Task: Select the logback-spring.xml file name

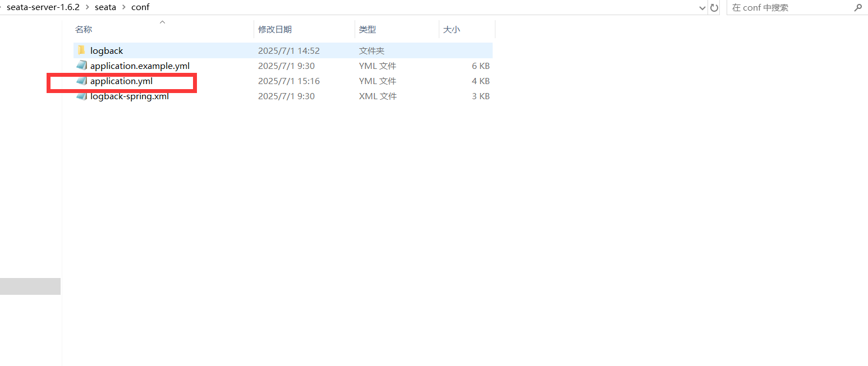Action: [x=130, y=96]
